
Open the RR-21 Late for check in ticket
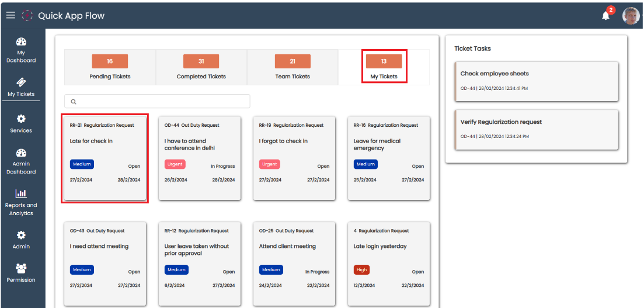[105, 158]
